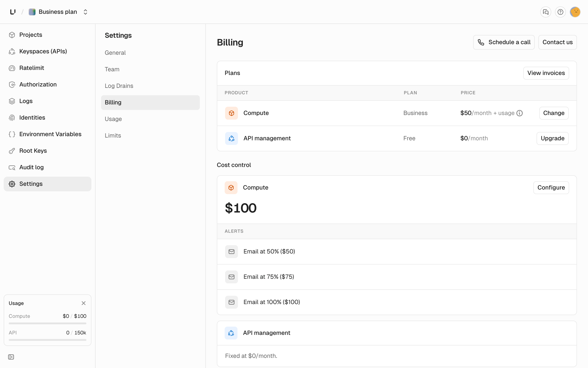Click Schedule a call button
Image resolution: width=588 pixels, height=368 pixels.
click(x=504, y=42)
